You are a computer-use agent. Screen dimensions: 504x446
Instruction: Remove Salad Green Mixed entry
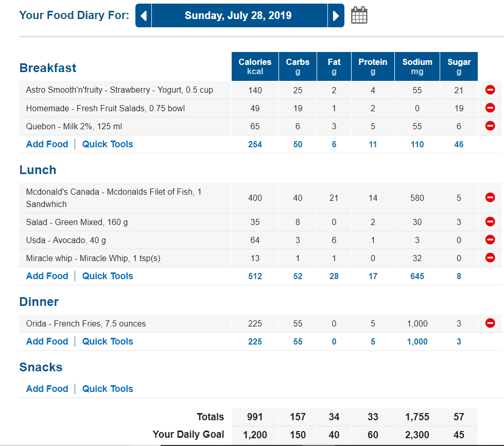click(x=490, y=222)
